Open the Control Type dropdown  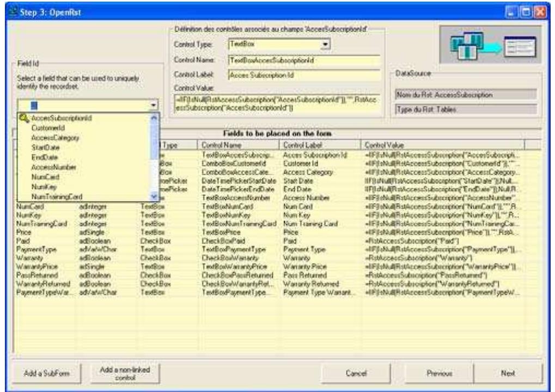pos(326,46)
